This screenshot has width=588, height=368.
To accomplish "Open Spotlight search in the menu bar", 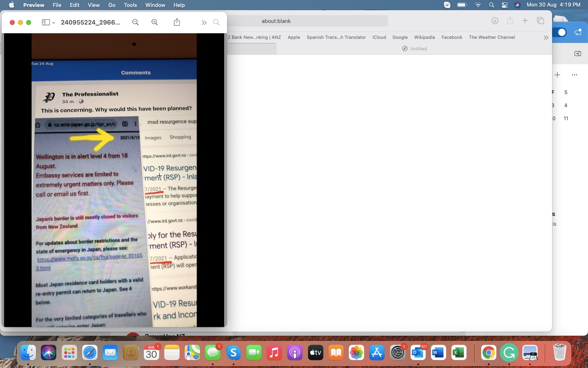I will (492, 5).
